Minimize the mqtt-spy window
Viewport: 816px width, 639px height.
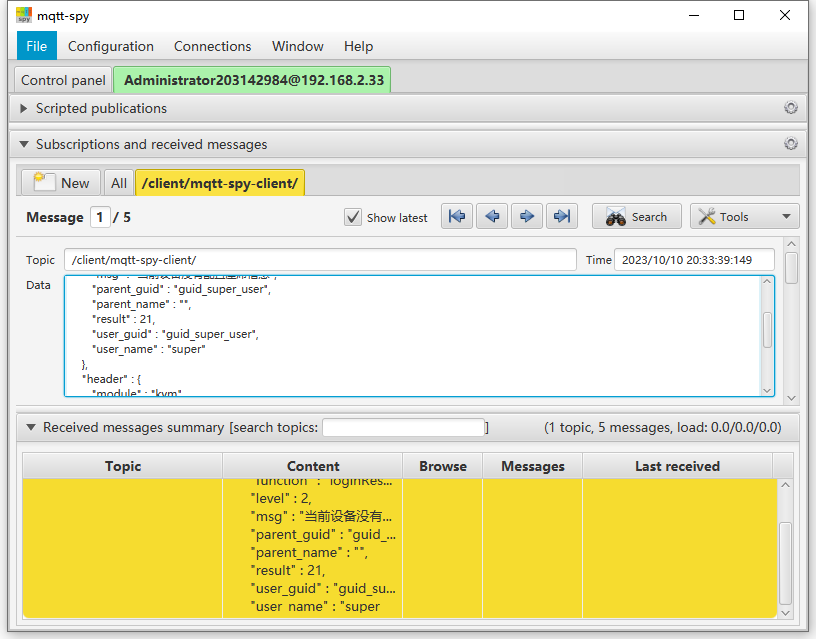(694, 15)
